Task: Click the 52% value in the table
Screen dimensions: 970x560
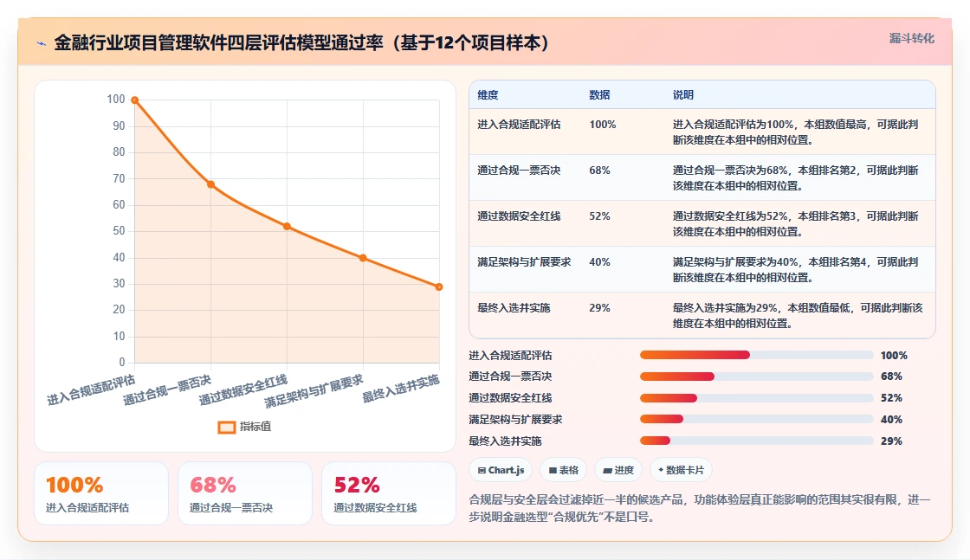Action: pyautogui.click(x=599, y=216)
